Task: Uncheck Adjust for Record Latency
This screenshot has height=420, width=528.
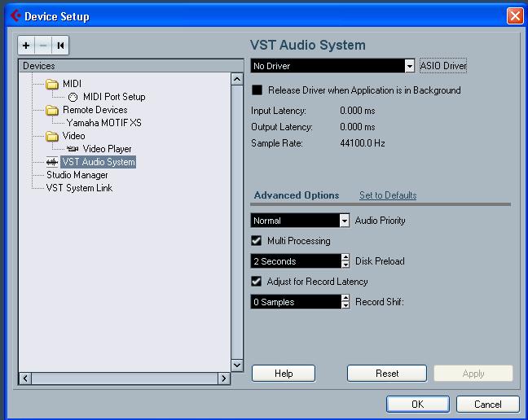Action: coord(256,281)
